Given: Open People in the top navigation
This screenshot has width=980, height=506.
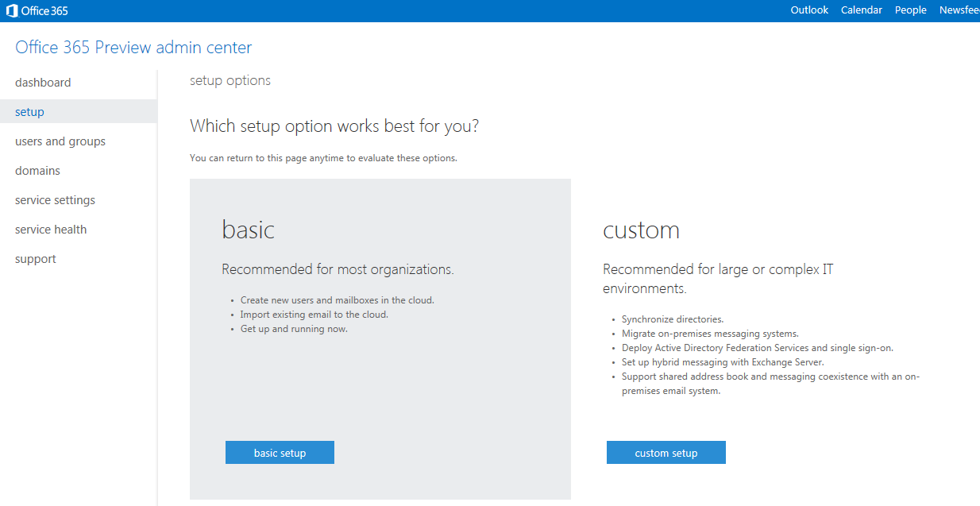Looking at the screenshot, I should pos(910,10).
